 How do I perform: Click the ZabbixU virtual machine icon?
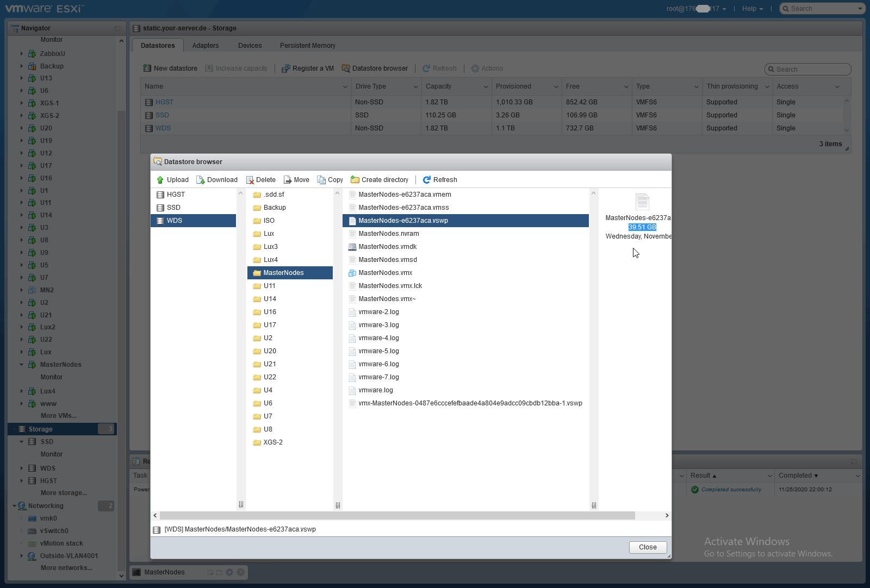click(x=32, y=54)
